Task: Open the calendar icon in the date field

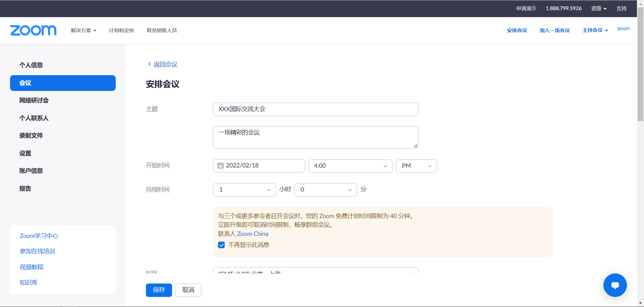Action: point(220,165)
